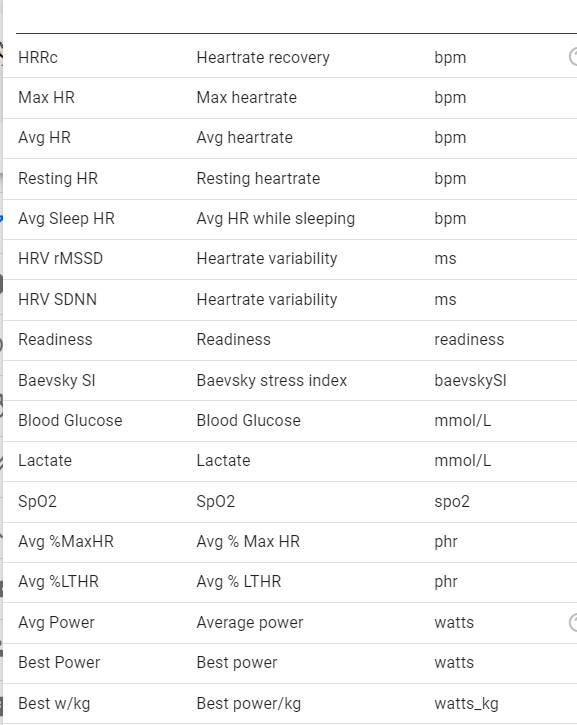Select the Baevsky SI stress index row
This screenshot has width=577, height=725.
(290, 381)
